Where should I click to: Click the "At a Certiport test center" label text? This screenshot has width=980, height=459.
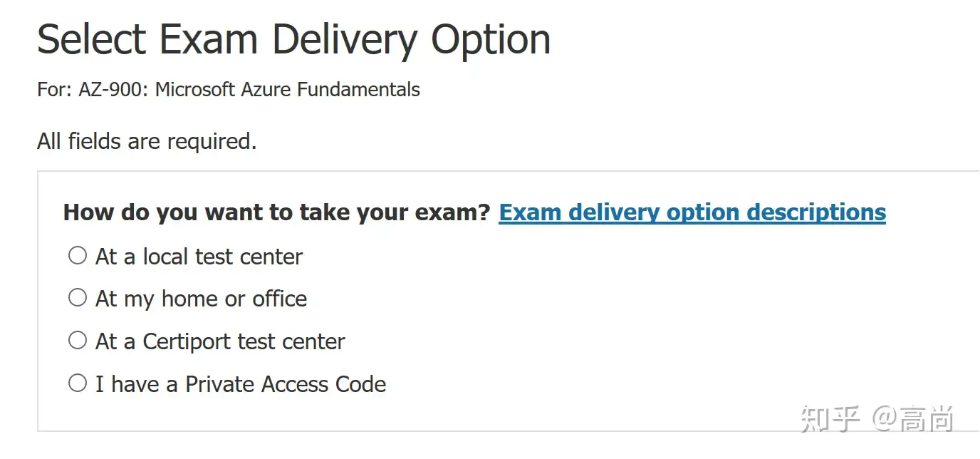(x=220, y=341)
